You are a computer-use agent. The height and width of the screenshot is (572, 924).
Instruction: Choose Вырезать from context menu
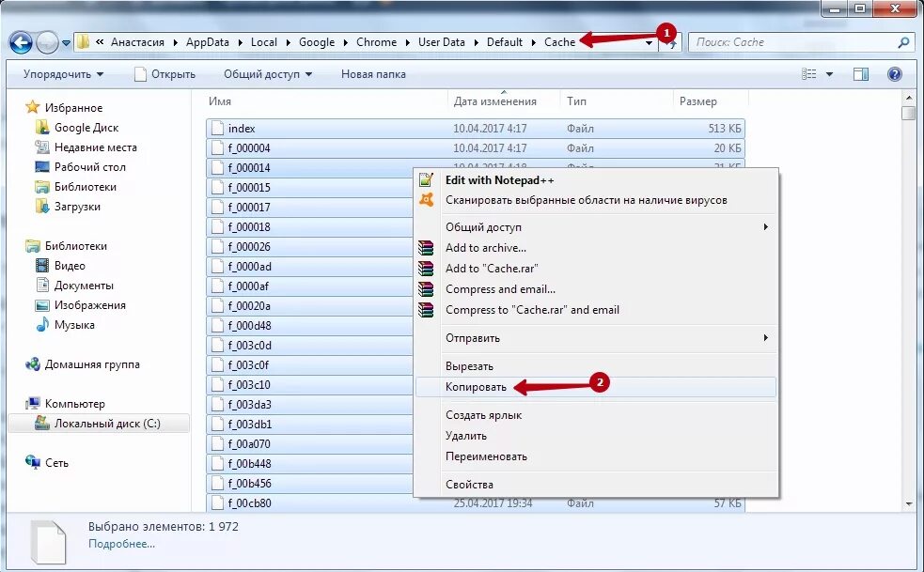click(x=596, y=366)
